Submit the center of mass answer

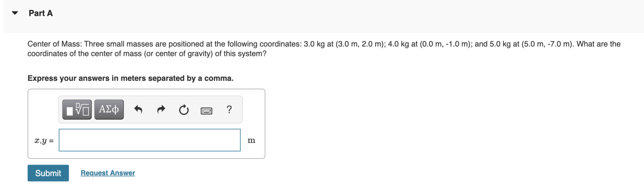pos(48,173)
